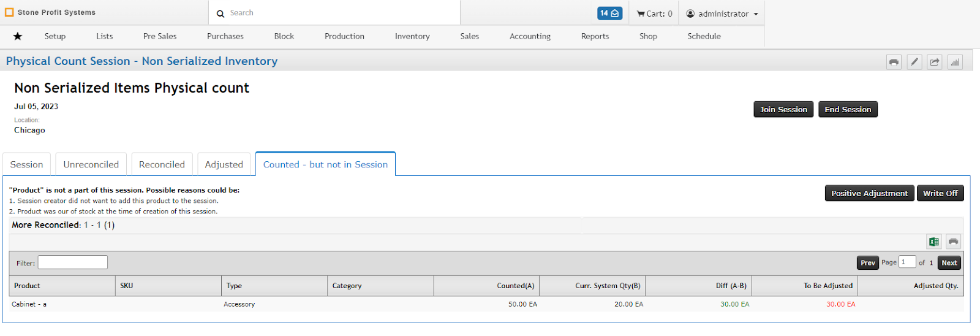Click the header print icon
This screenshot has width=980, height=336.
[894, 62]
